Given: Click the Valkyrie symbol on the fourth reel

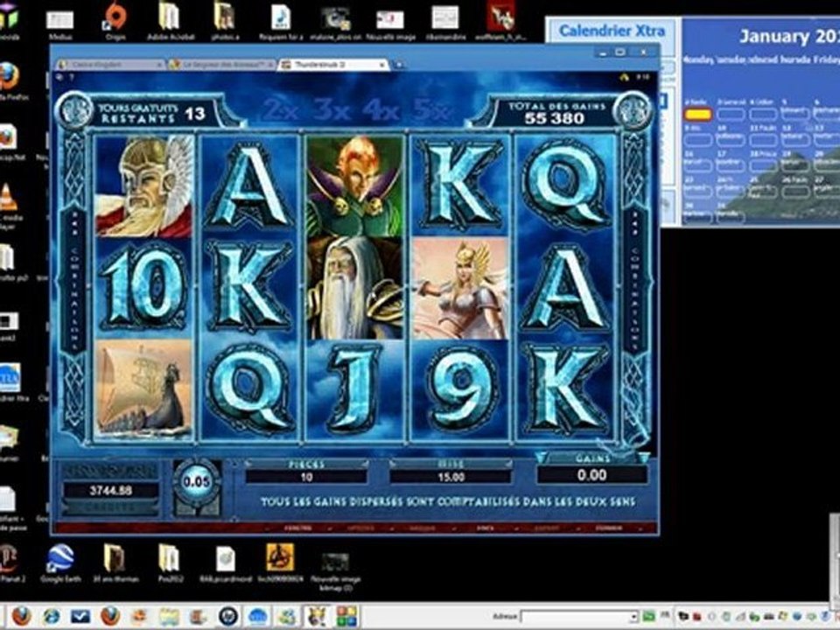Looking at the screenshot, I should pyautogui.click(x=460, y=288).
